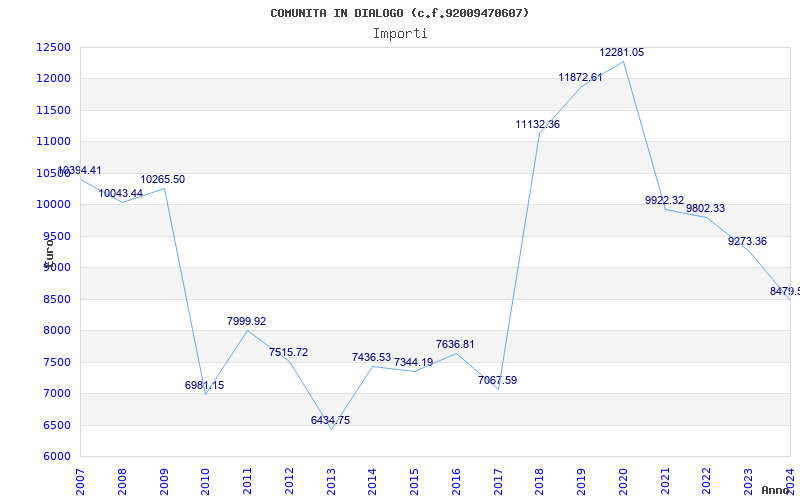The height and width of the screenshot is (500, 800).
Task: Select the 11872.61 data label
Action: point(580,77)
